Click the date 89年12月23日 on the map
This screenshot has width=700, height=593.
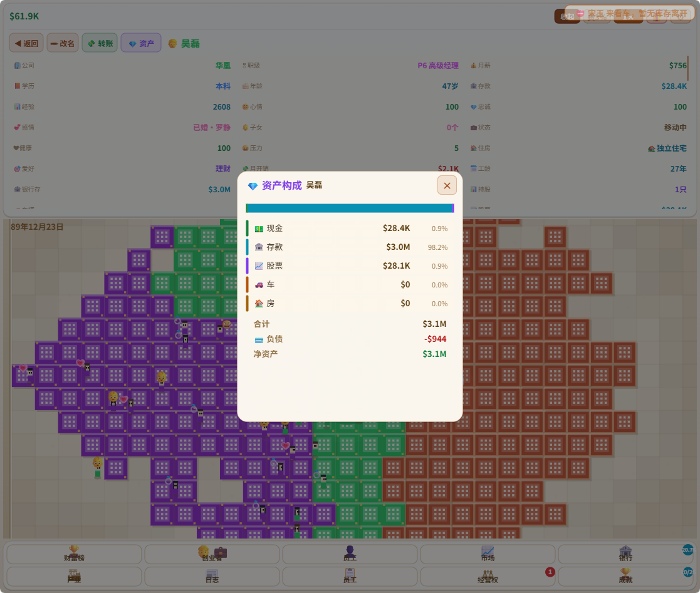37,227
